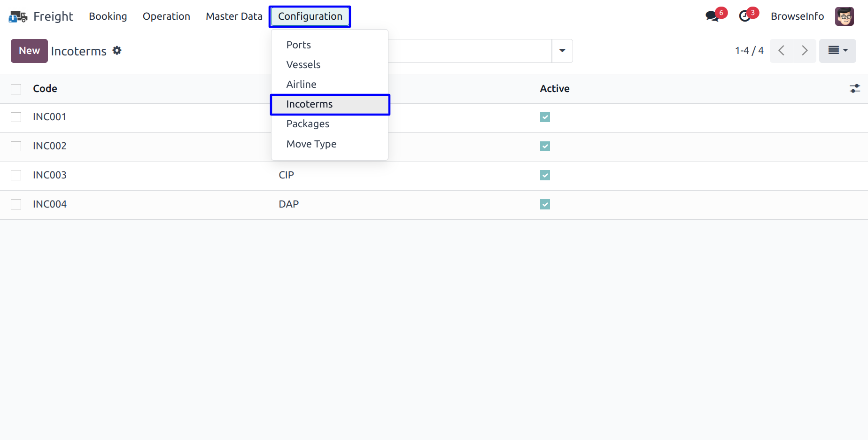Close the Configuration menu
The width and height of the screenshot is (868, 440).
[310, 16]
